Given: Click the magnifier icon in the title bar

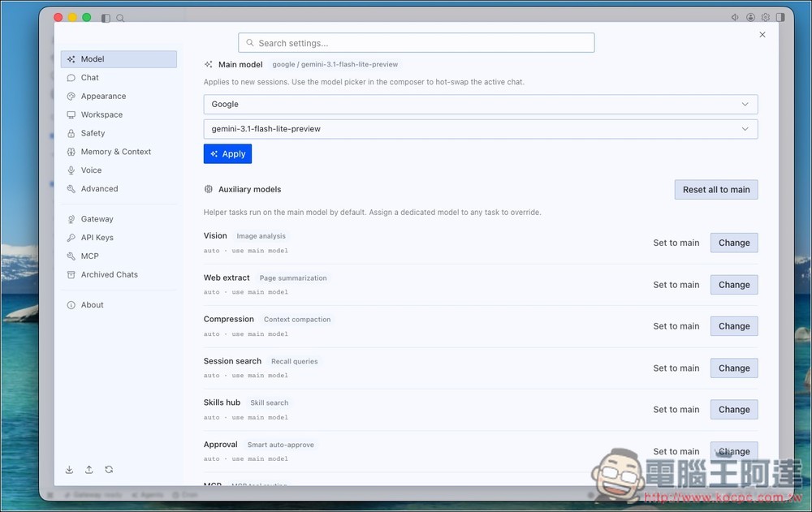Looking at the screenshot, I should pos(120,18).
